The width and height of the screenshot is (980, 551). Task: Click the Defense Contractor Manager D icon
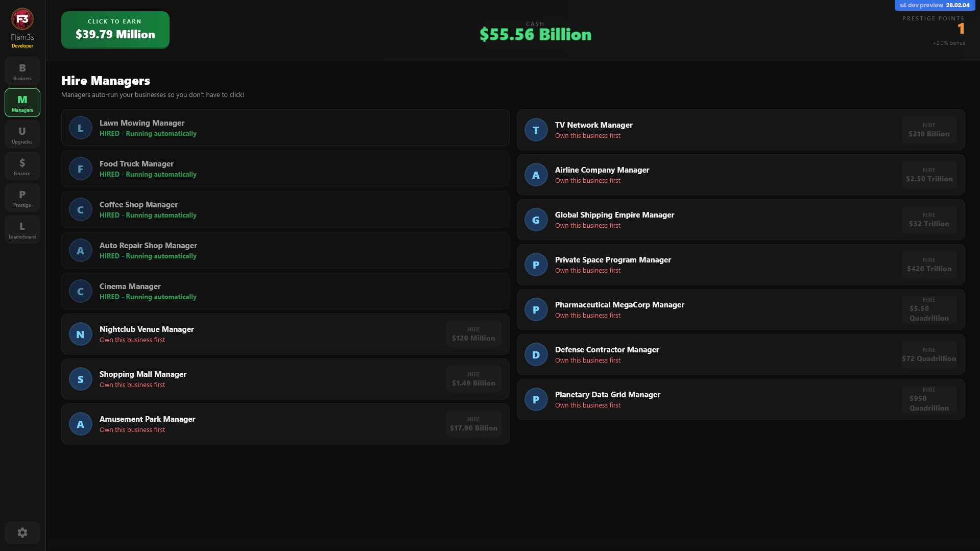536,355
